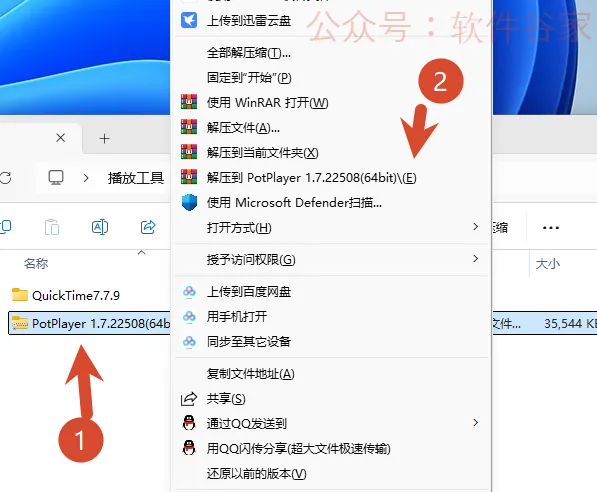Click the PotPlayer zip archive icon

[x=19, y=323]
